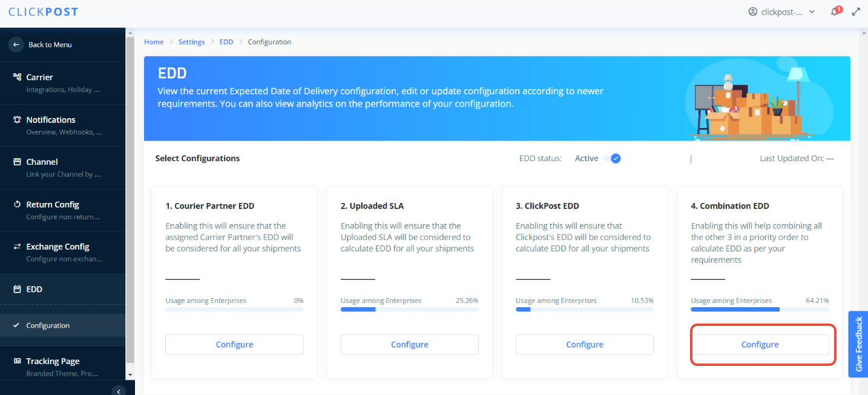Open Notifications menu item
The width and height of the screenshot is (868, 395).
coord(63,125)
